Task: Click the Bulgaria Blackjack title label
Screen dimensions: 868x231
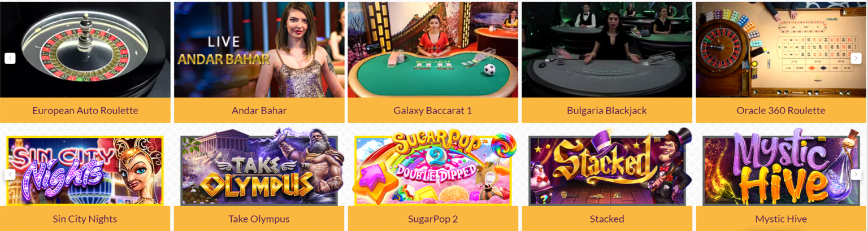Action: (x=607, y=111)
